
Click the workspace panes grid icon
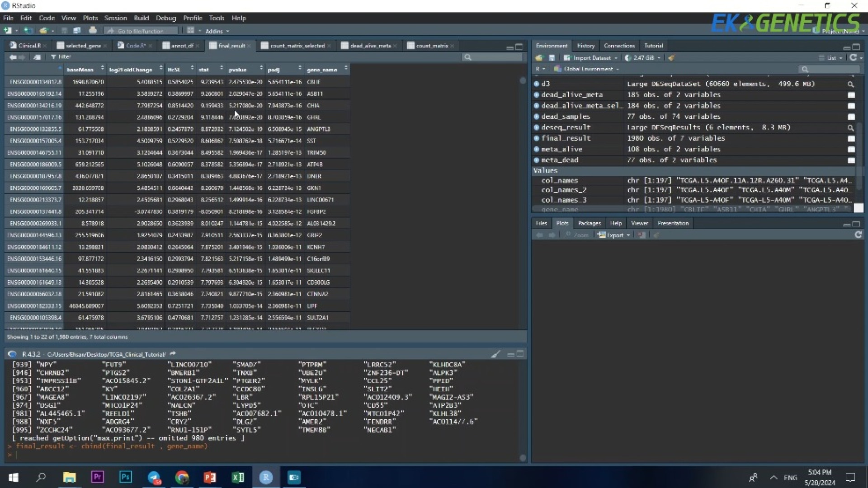pos(191,31)
